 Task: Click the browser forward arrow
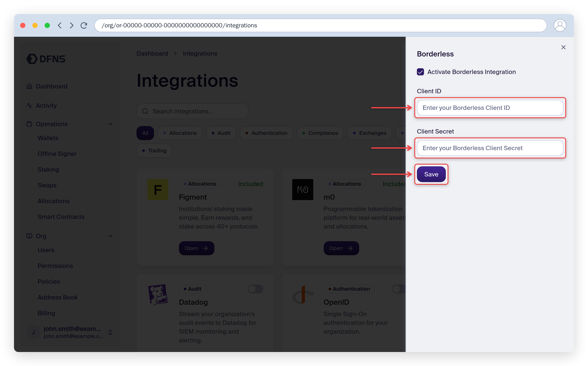(x=72, y=25)
